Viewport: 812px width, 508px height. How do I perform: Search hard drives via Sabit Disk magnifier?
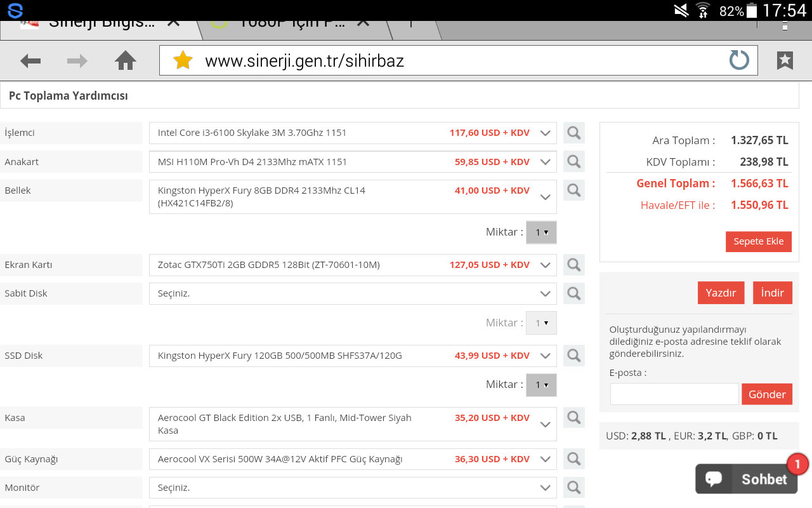pyautogui.click(x=574, y=293)
